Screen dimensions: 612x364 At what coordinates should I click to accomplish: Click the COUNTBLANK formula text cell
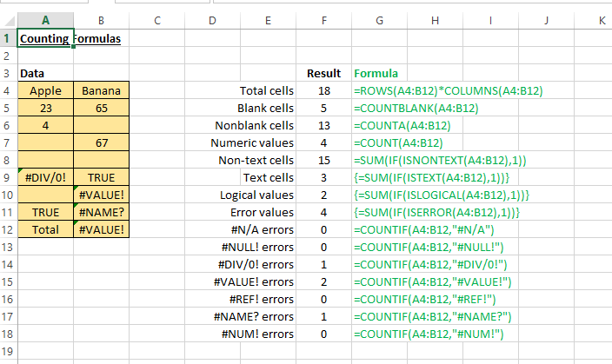(416, 108)
